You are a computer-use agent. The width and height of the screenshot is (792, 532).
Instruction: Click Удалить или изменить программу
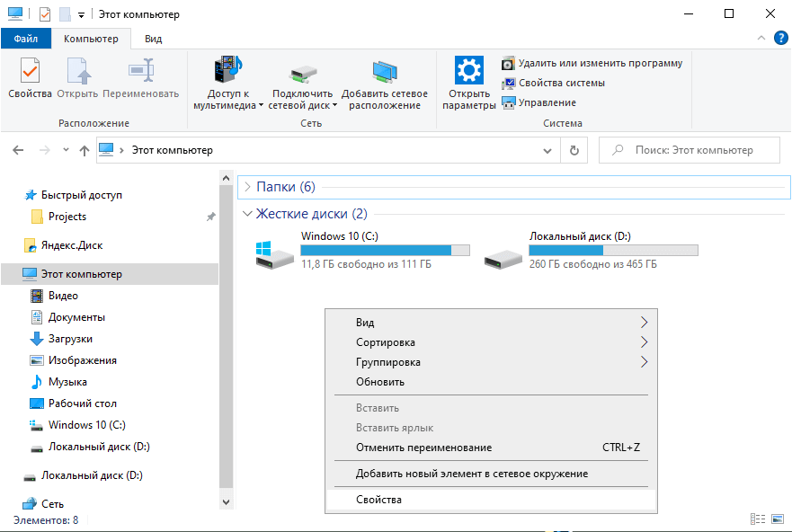(x=600, y=63)
